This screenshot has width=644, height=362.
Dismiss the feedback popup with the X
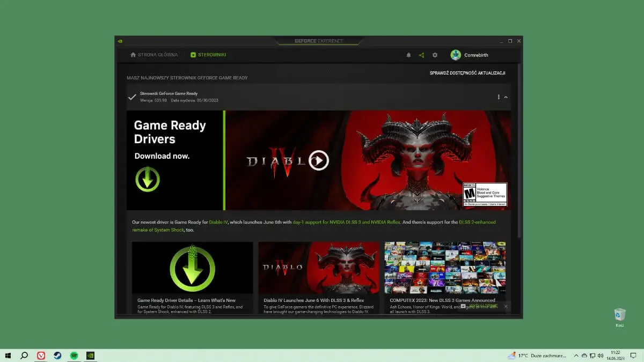click(506, 306)
